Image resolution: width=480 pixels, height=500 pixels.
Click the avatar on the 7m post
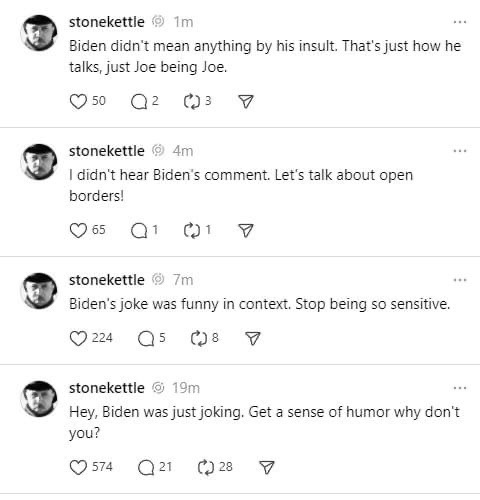click(x=39, y=291)
